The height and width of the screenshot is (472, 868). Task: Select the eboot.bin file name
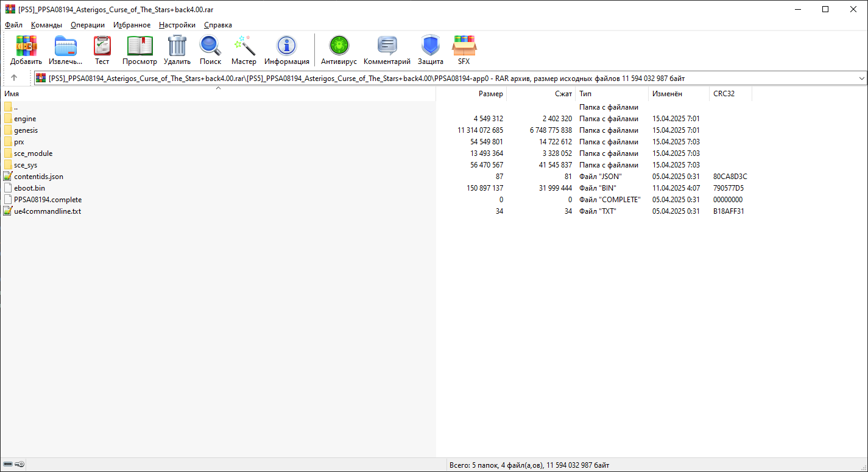click(x=29, y=188)
